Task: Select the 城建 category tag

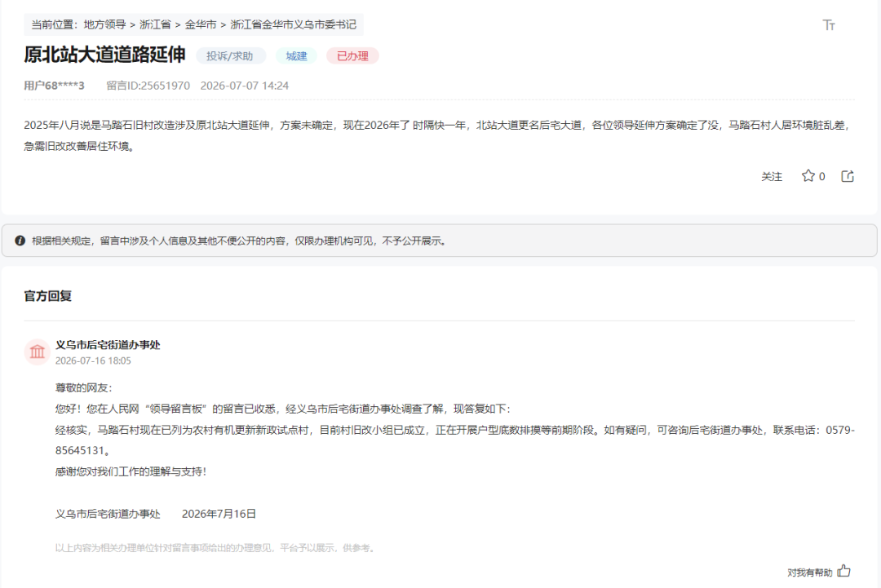Action: pyautogui.click(x=296, y=56)
